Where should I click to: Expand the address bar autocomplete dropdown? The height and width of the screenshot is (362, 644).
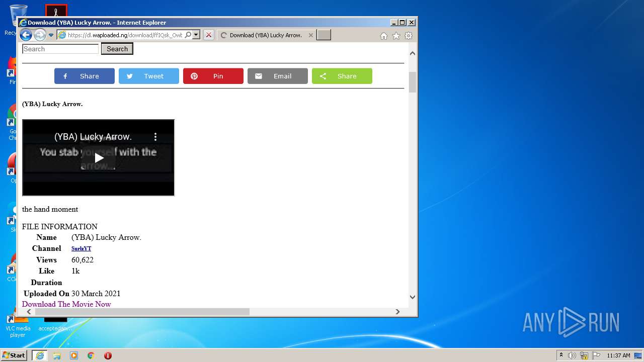[x=196, y=35]
